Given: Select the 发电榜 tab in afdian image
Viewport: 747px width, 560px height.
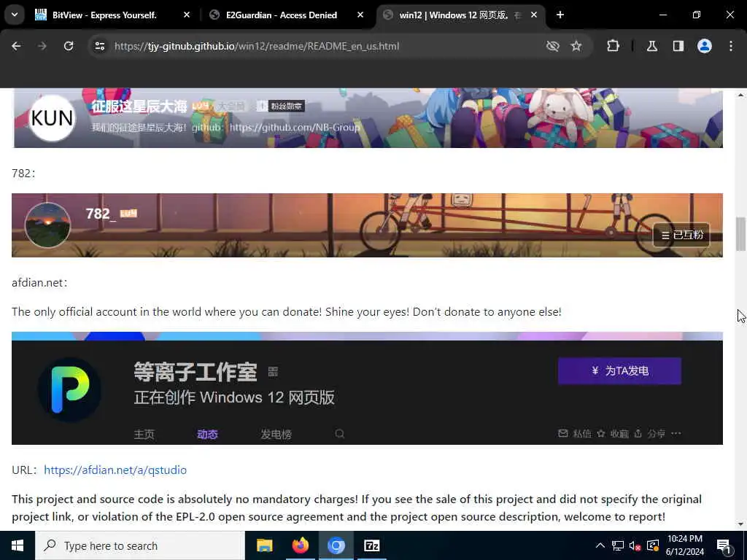Looking at the screenshot, I should [x=276, y=435].
